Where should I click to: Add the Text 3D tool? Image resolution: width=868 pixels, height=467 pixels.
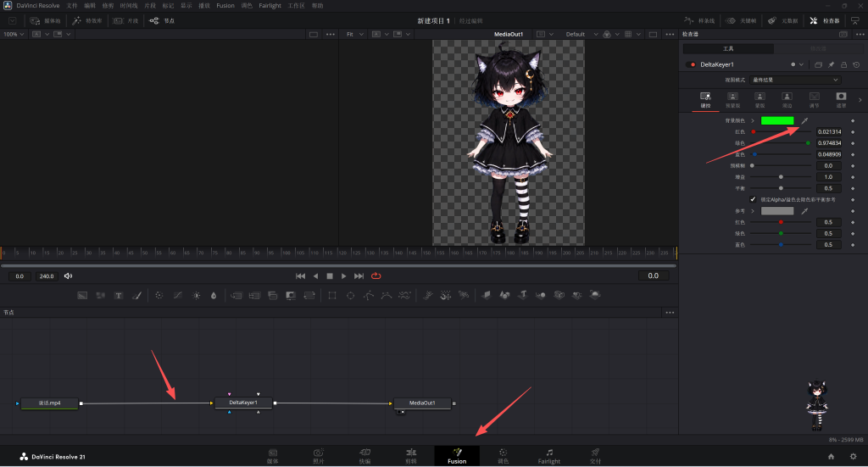tap(522, 295)
